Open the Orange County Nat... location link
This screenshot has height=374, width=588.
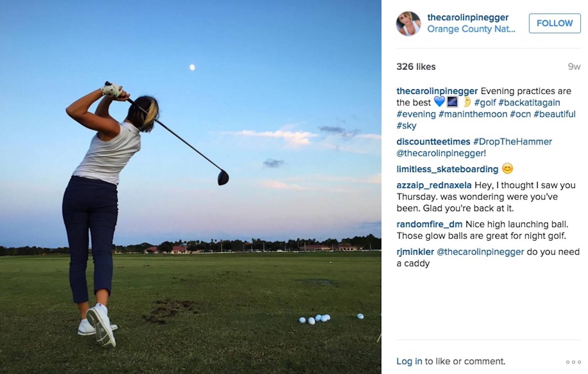[x=471, y=29]
